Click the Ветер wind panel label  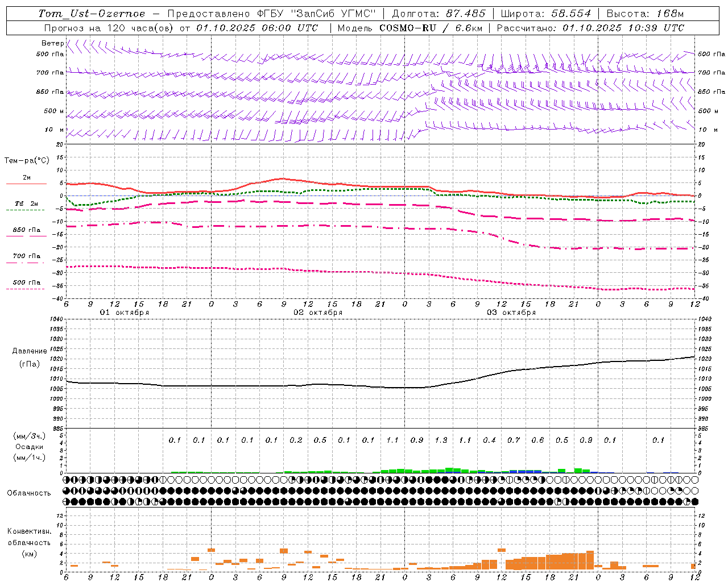pos(52,43)
